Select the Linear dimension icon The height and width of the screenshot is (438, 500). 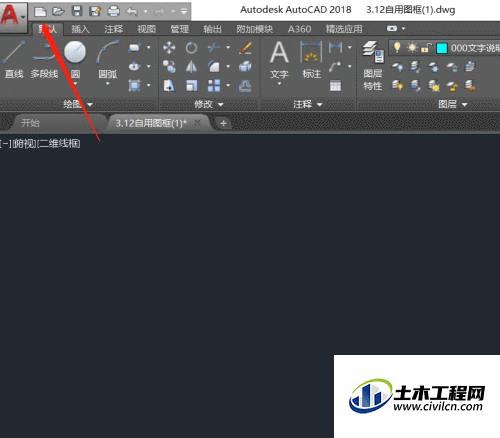(335, 48)
